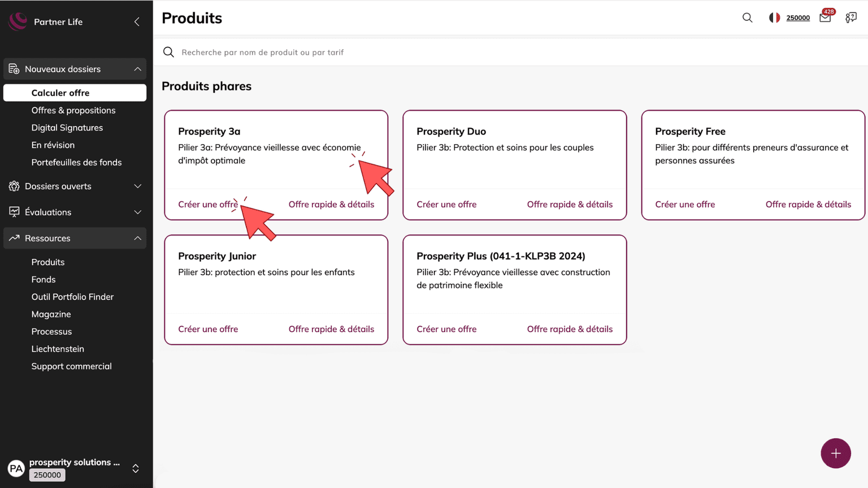Click the PA user avatar
This screenshot has height=488, width=868.
[x=16, y=468]
